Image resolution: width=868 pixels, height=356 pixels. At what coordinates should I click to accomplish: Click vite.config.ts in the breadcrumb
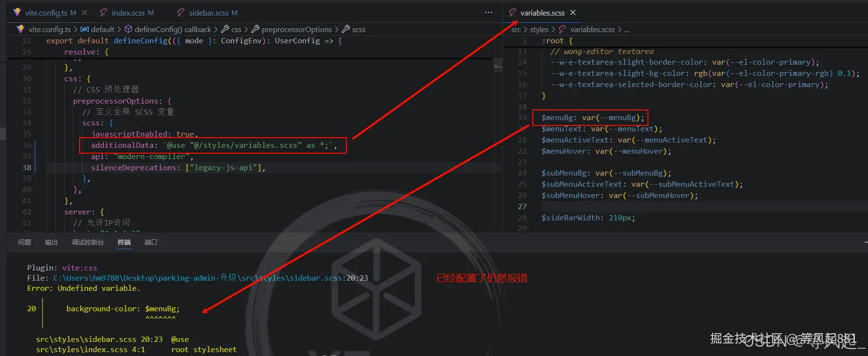click(x=49, y=30)
